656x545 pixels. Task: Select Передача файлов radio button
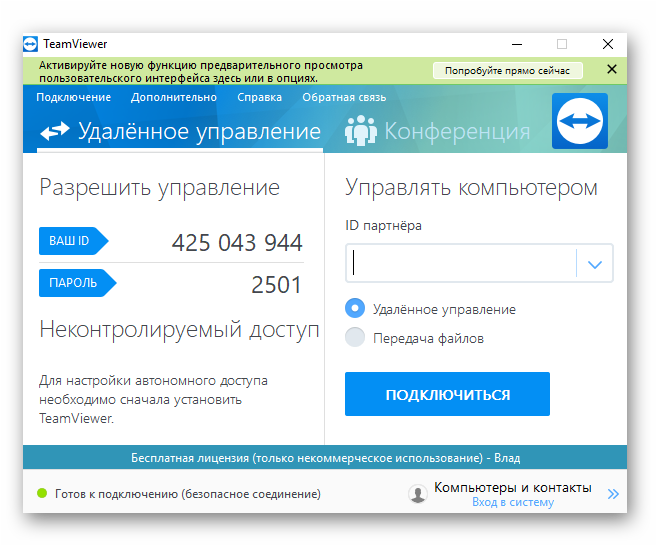(x=354, y=338)
